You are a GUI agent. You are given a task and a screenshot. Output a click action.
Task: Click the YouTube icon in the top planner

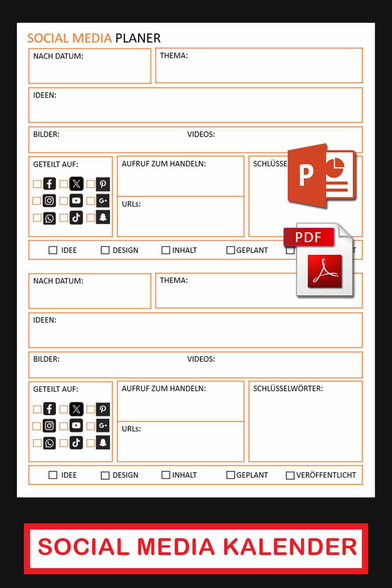tap(76, 201)
